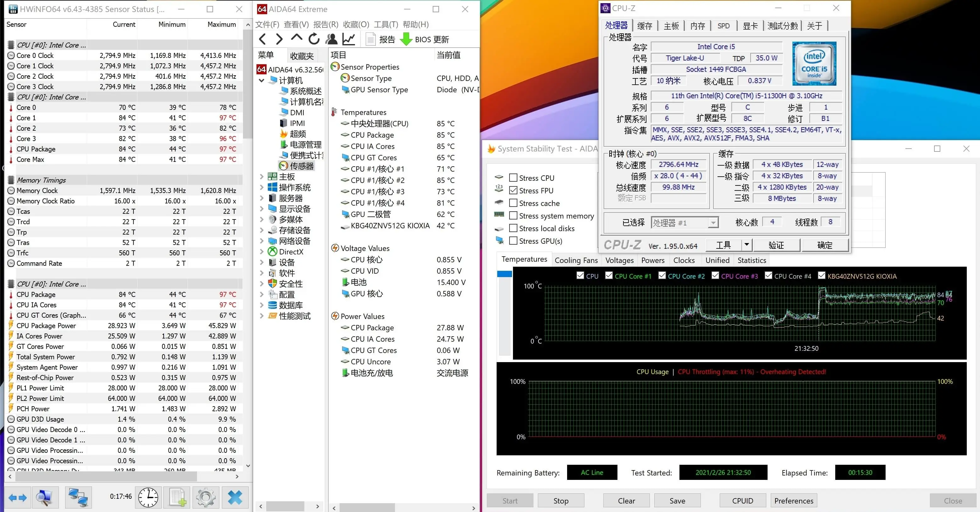
Task: Select 电源管理 power management tree item
Action: tap(301, 145)
